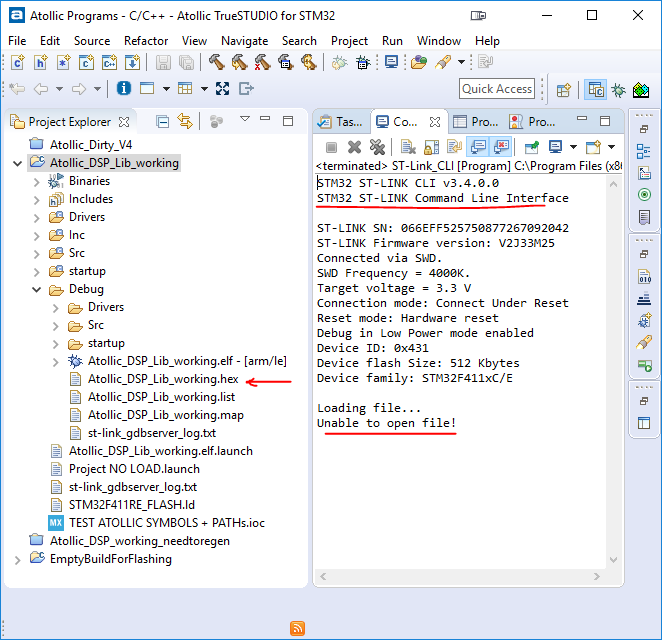
Task: Select the Project NO LOAD.launch file
Action: click(134, 469)
